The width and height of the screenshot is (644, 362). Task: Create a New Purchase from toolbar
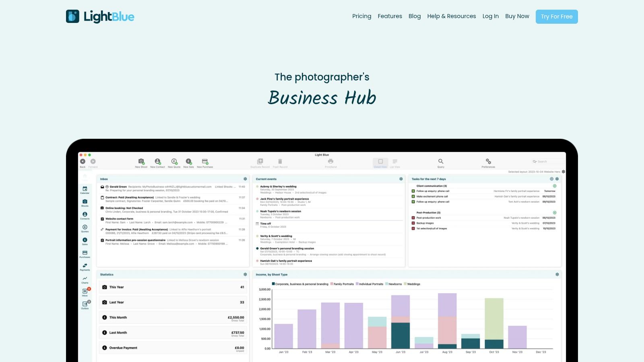coord(205,162)
